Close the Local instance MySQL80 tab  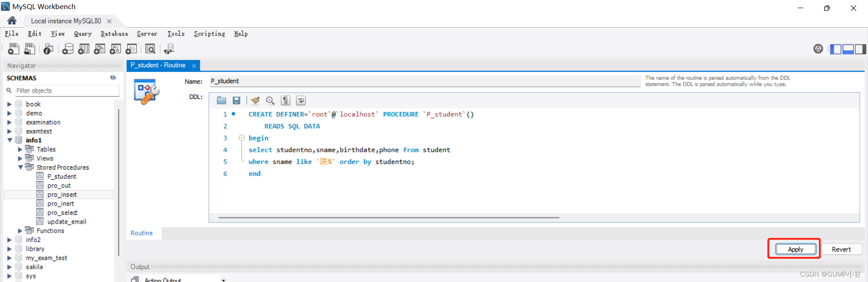click(109, 21)
